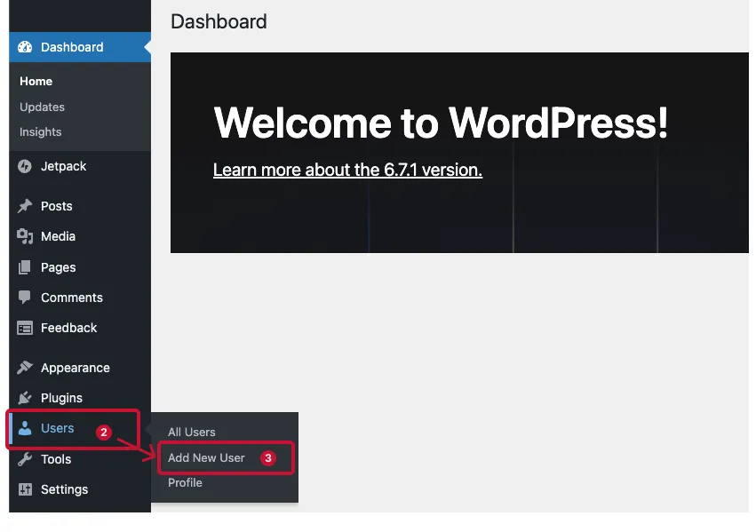Select Home in Dashboard submenu
Screen dimensions: 756x532
click(x=36, y=82)
